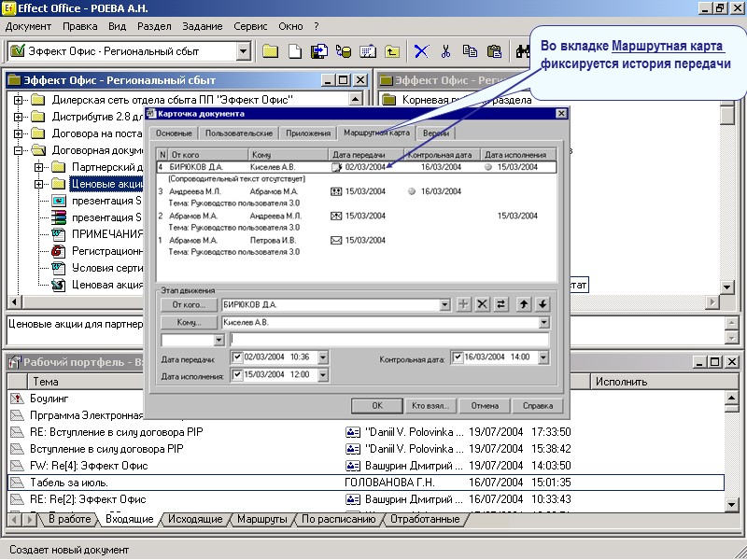This screenshot has width=747, height=560.
Task: Select the Табель за июль. message
Action: pos(366,483)
